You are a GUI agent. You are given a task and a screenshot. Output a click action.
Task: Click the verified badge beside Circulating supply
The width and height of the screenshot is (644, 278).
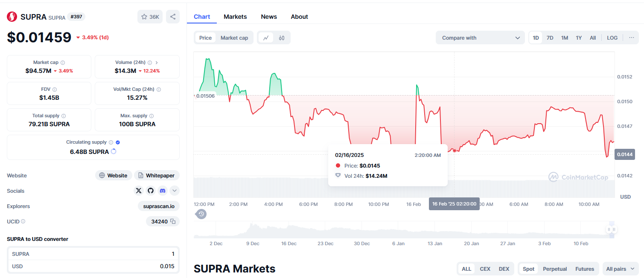pyautogui.click(x=118, y=142)
